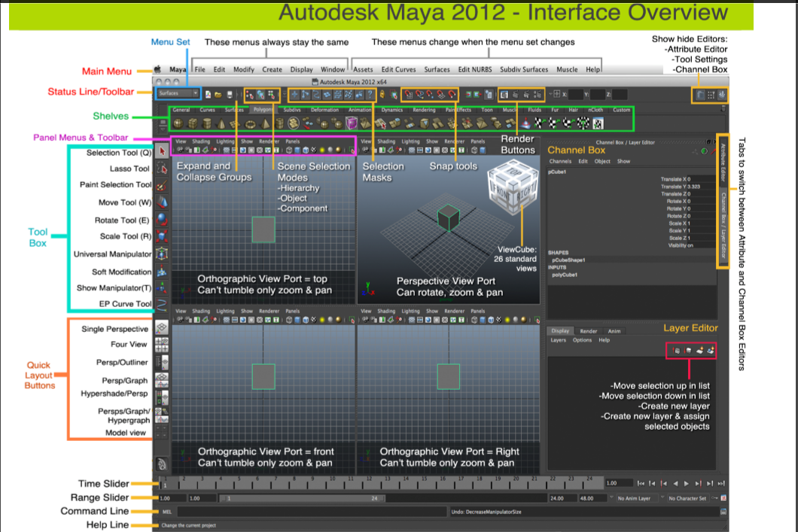Viewport: 798px width, 532px height.
Task: Save scene using the disk icon
Action: coord(230,95)
